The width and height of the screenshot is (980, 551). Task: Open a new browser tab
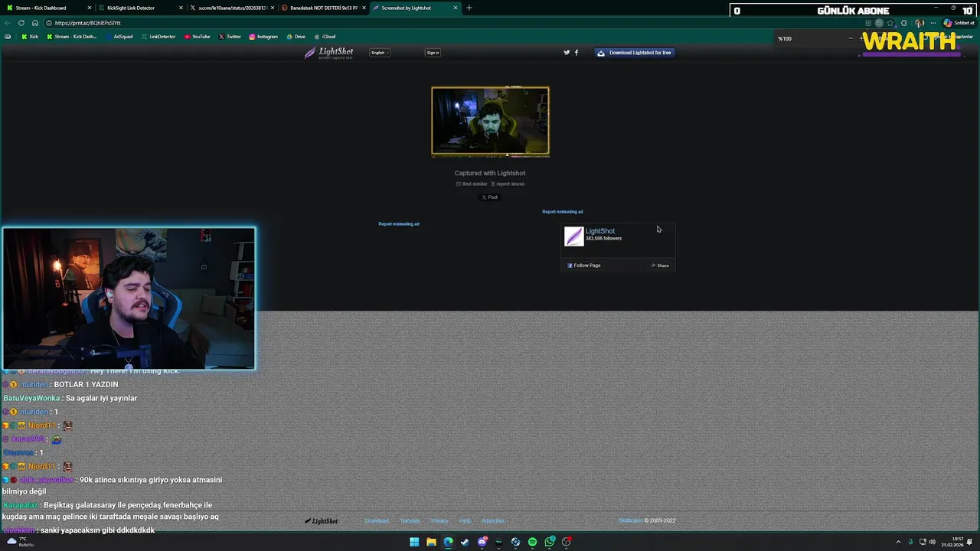pyautogui.click(x=469, y=8)
